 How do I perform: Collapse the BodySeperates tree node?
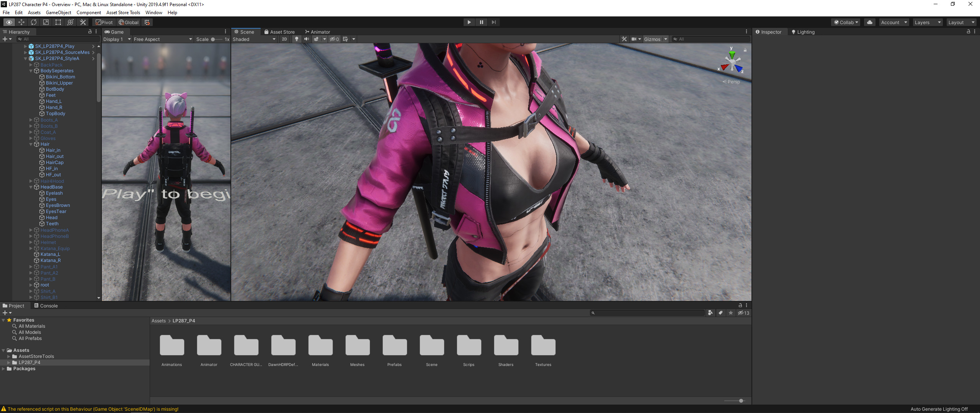pyautogui.click(x=31, y=71)
